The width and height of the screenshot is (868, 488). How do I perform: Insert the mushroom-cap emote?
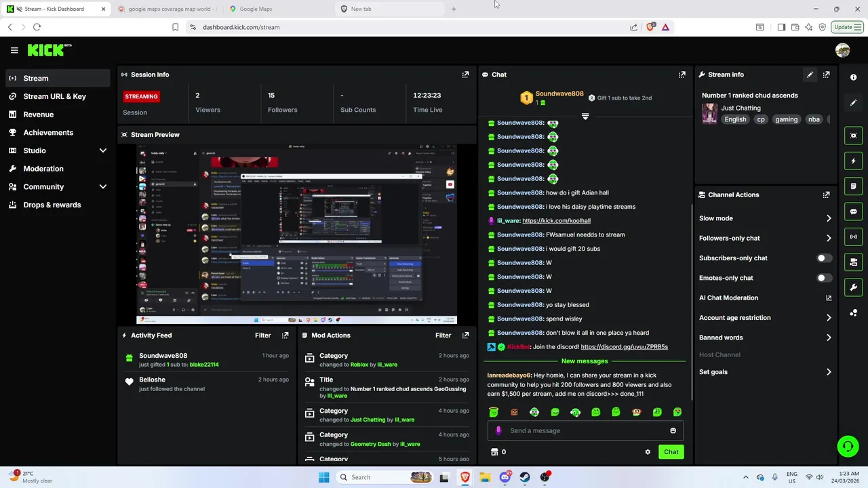point(636,412)
